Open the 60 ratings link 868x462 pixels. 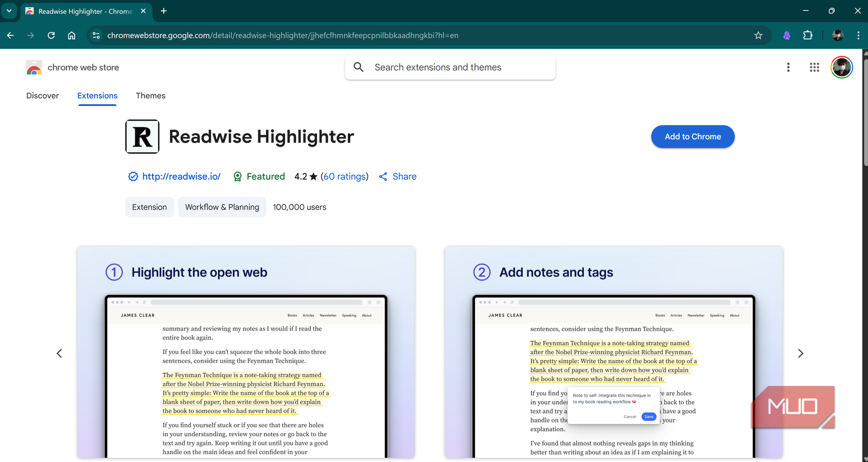(345, 177)
